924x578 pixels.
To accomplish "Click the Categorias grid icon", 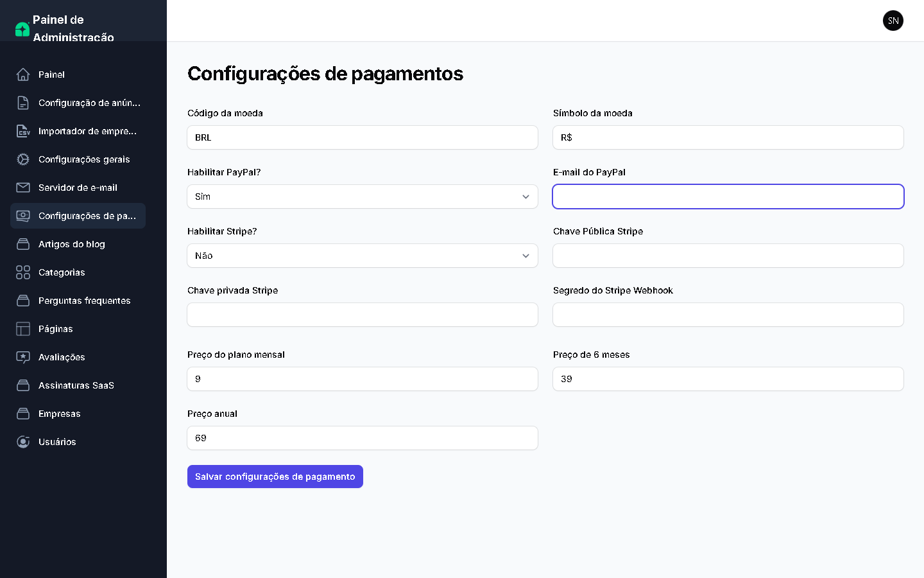I will (23, 272).
